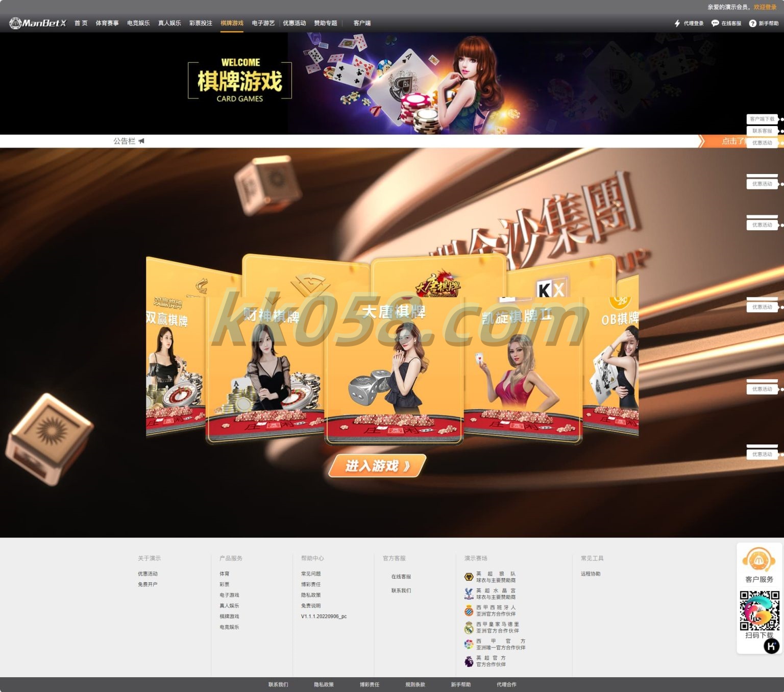784x692 pixels.
Task: Click the round black icon below QR code
Action: [x=771, y=646]
